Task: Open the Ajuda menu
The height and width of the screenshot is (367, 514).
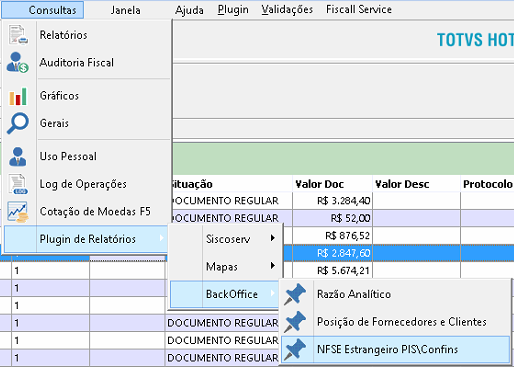Action: click(189, 10)
